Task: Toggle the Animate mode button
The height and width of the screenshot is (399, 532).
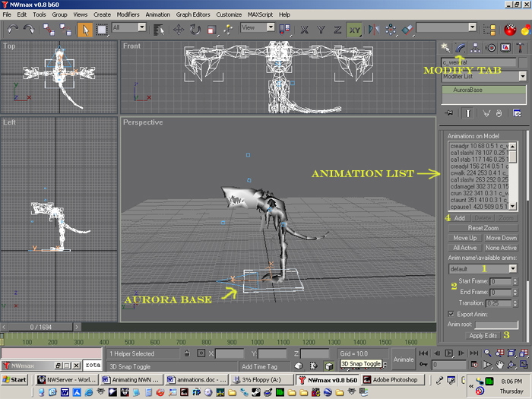Action: tap(404, 359)
